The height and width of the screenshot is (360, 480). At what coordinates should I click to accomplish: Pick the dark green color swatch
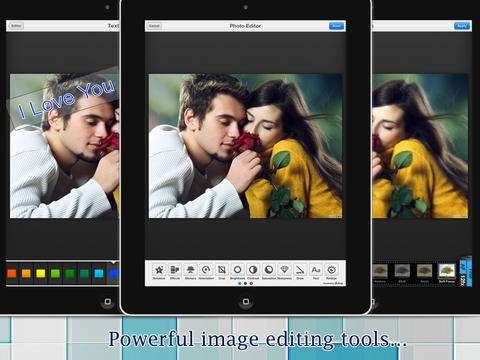[70, 274]
